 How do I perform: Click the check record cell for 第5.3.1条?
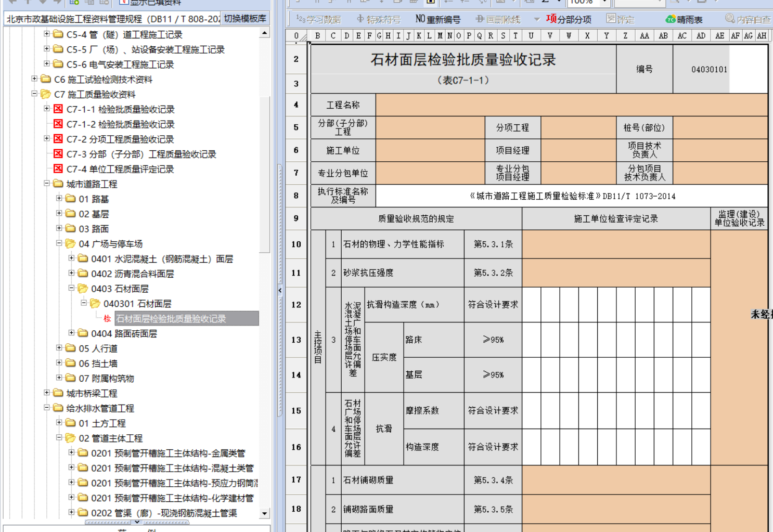coord(616,244)
